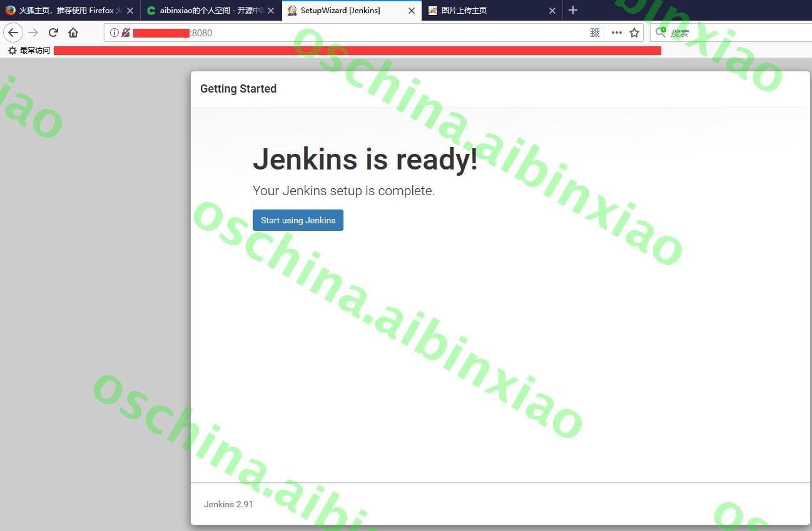The width and height of the screenshot is (812, 531).
Task: Close the 图片上传主页 tab
Action: pos(552,11)
